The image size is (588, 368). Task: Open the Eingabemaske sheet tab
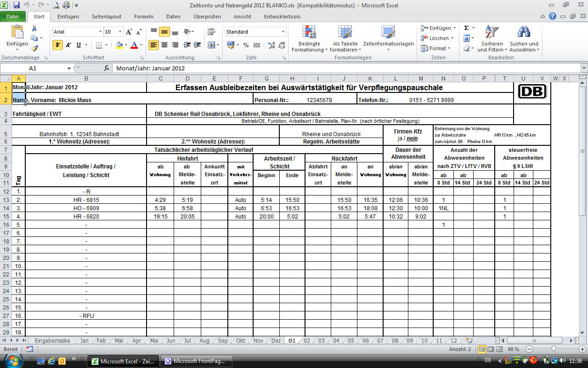[x=53, y=341]
